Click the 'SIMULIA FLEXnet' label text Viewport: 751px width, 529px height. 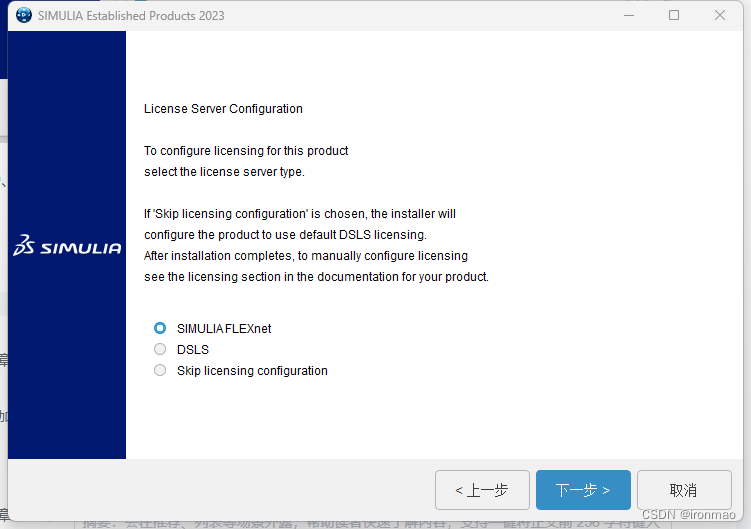click(x=224, y=329)
